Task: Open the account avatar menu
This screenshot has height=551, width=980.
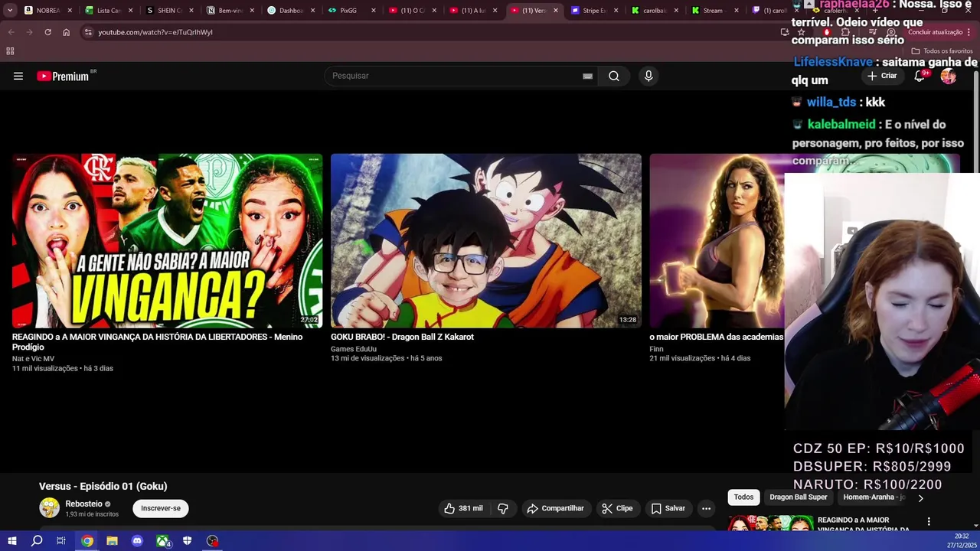Action: [949, 76]
